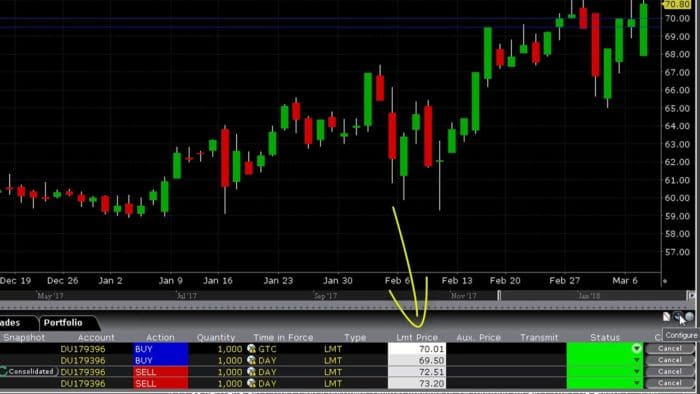Sort by the Time in Force column header
This screenshot has height=394, width=700.
click(283, 337)
